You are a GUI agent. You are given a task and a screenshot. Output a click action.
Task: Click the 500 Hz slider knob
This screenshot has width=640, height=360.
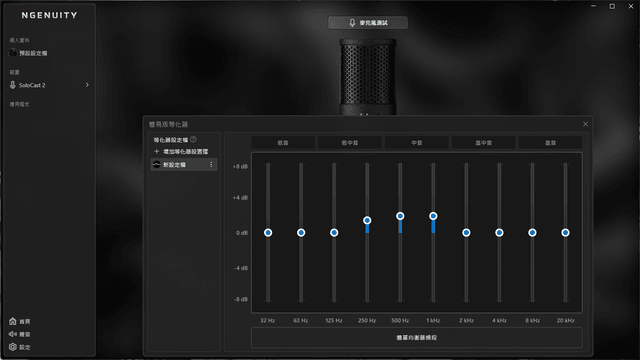[x=400, y=216]
